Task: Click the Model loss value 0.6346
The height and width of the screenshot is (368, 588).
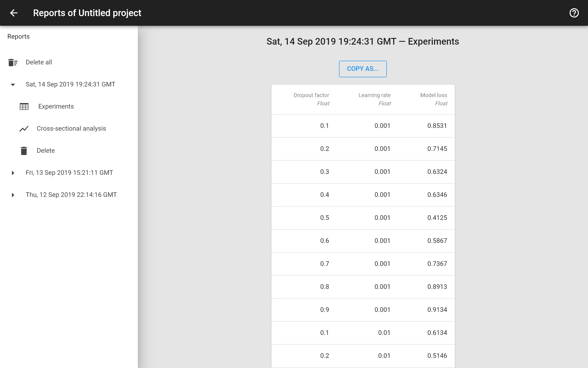Action: [x=437, y=195]
